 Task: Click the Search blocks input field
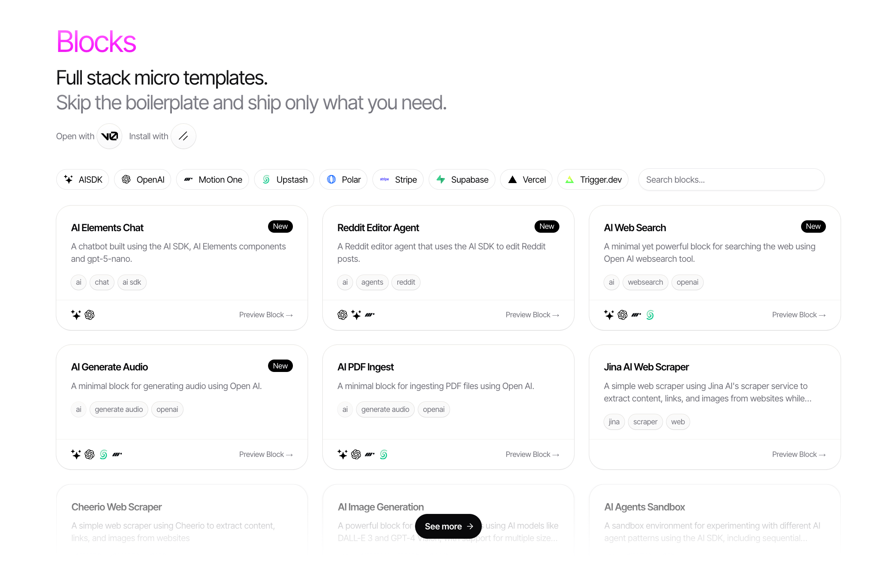coord(732,180)
